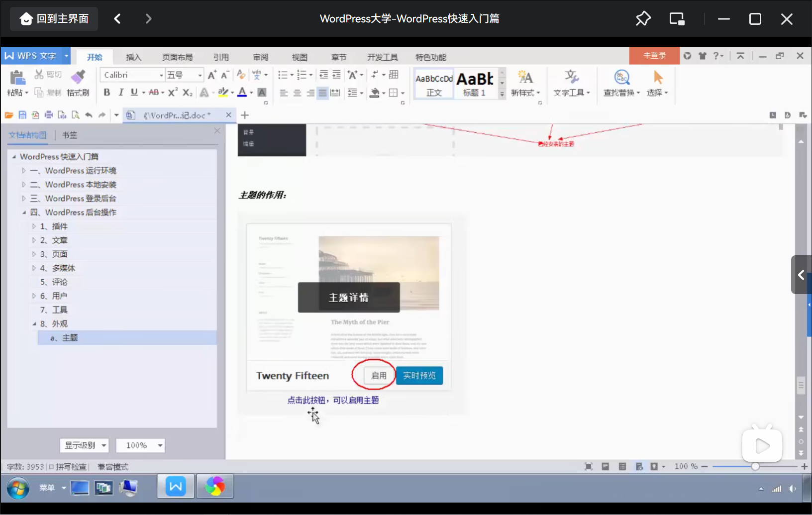Switch to the 视图 ribbon tab
The image size is (812, 515).
[x=300, y=57]
